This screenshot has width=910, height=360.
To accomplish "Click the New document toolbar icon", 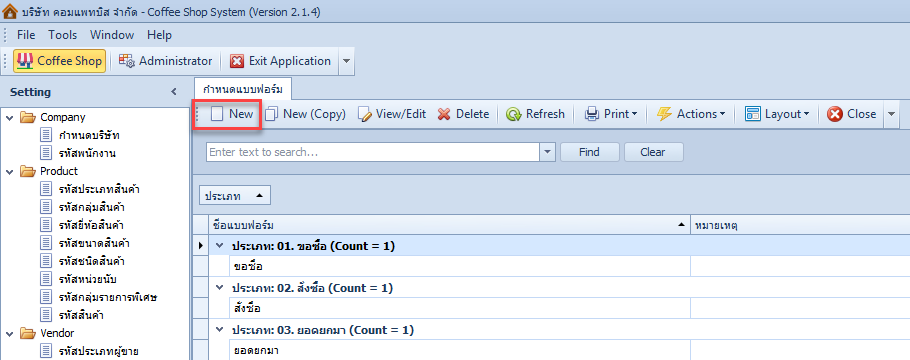I will (x=216, y=114).
